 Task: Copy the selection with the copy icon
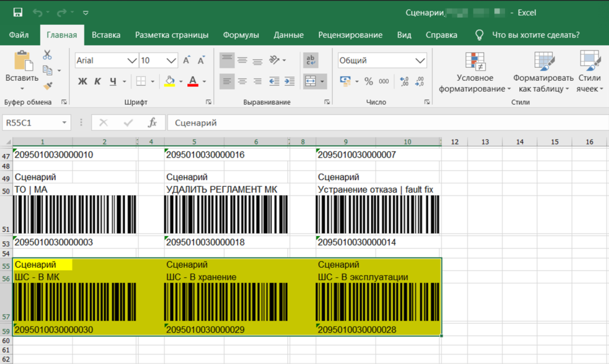(x=48, y=70)
